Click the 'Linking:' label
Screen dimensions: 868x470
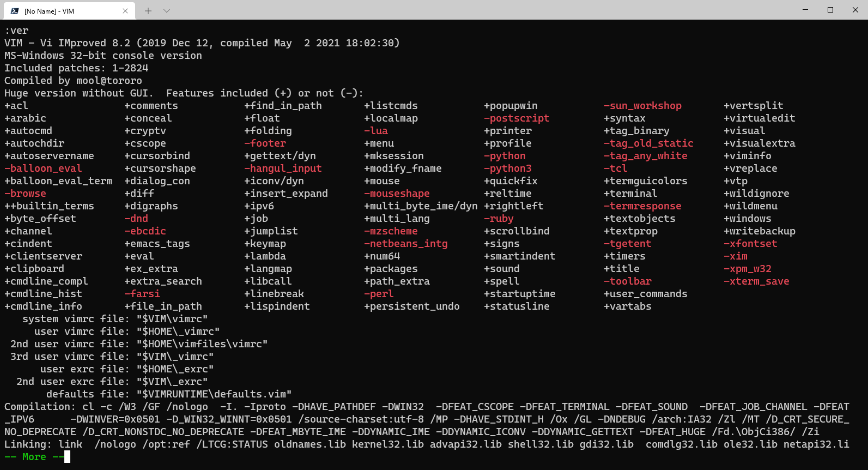tap(28, 444)
